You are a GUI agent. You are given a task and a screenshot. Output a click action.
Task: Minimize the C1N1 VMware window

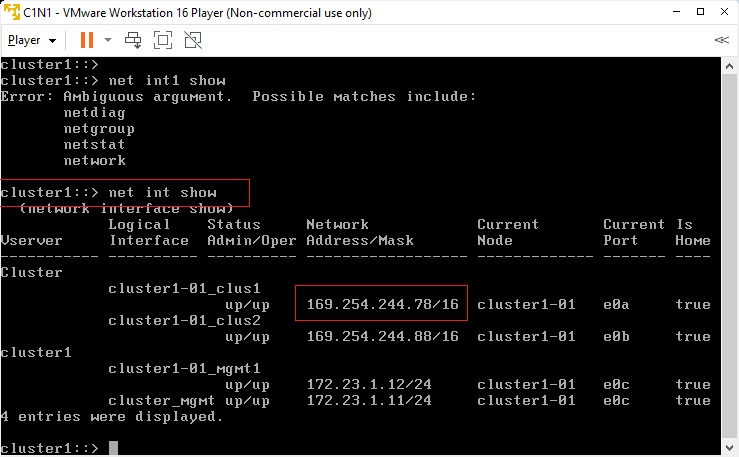(x=676, y=12)
